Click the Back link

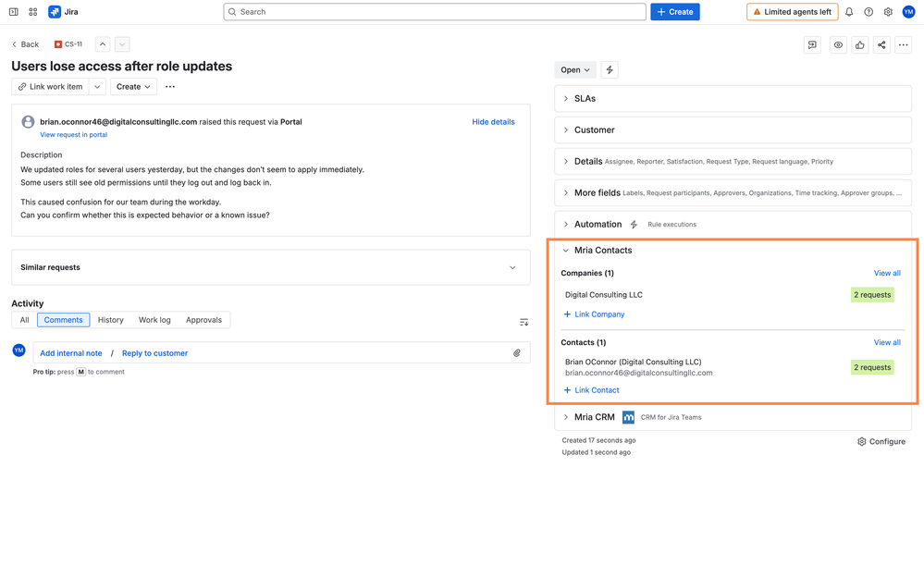(25, 44)
